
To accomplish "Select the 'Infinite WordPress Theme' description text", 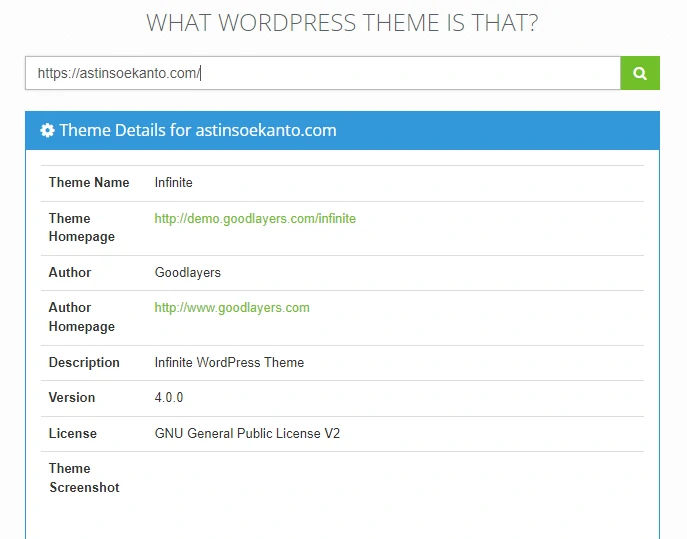I will (x=229, y=362).
